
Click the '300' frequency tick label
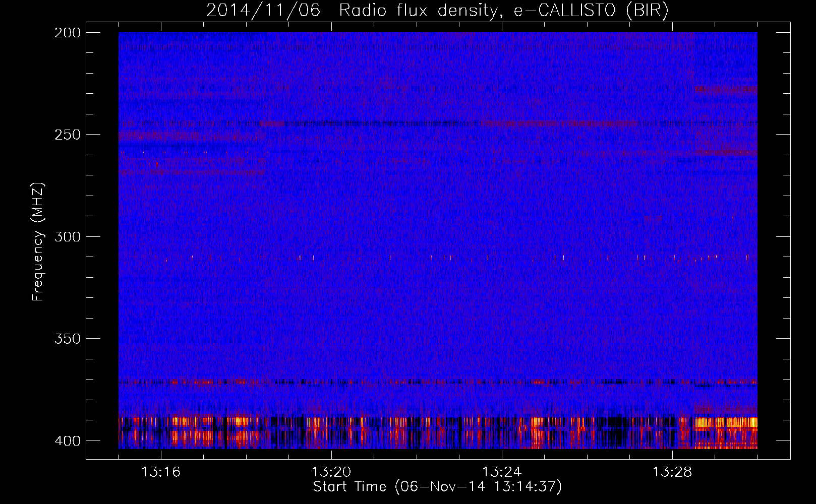[67, 236]
